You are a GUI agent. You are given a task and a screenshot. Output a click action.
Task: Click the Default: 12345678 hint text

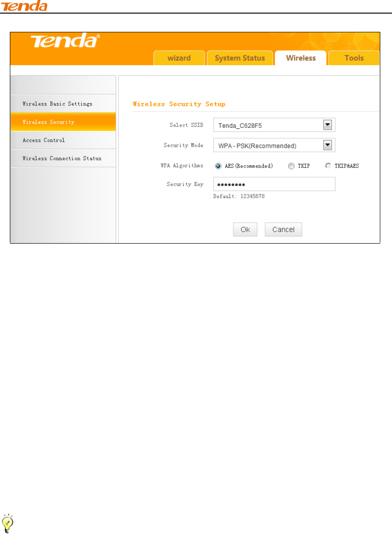(239, 196)
